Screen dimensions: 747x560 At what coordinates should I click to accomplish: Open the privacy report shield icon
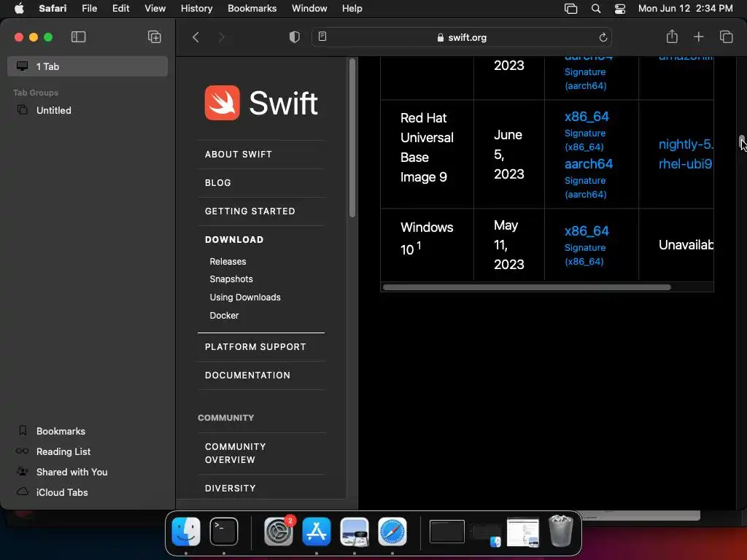click(x=295, y=37)
